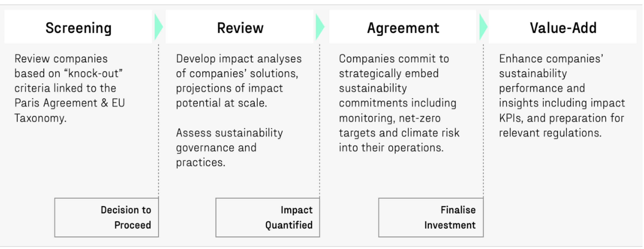Click dotted divider between Screening and Review
Image resolution: width=644 pixels, height=249 pixels.
158,120
